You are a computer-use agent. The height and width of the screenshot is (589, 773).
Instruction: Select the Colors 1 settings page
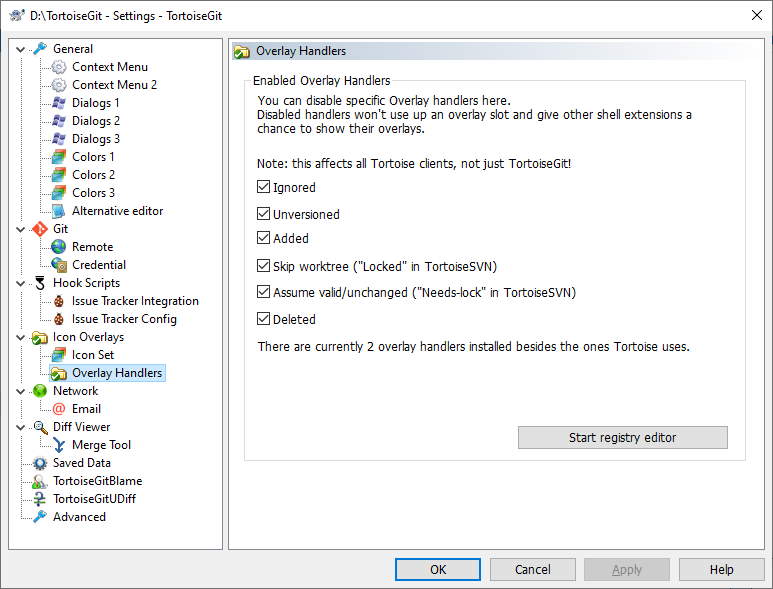[x=93, y=157]
